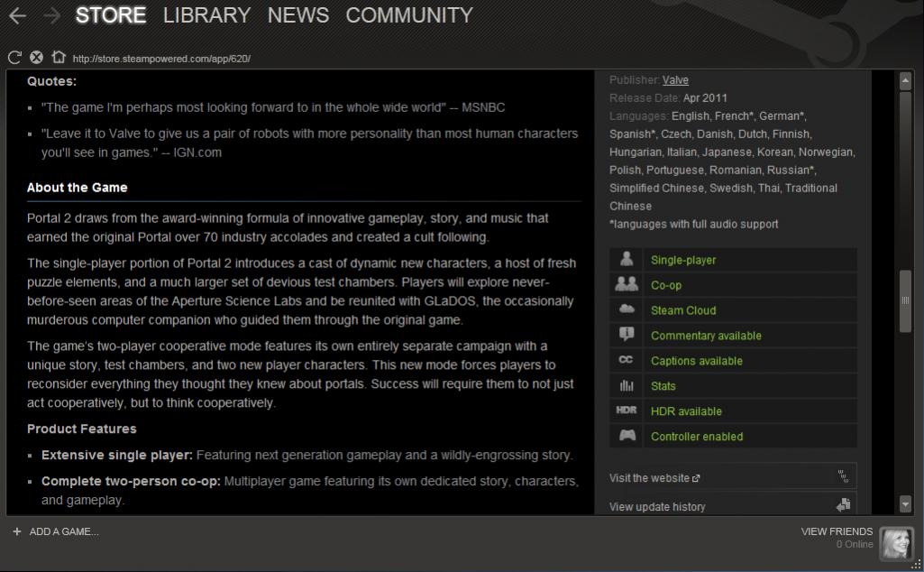Image resolution: width=924 pixels, height=572 pixels.
Task: Select the Single-player category link
Action: 683,260
